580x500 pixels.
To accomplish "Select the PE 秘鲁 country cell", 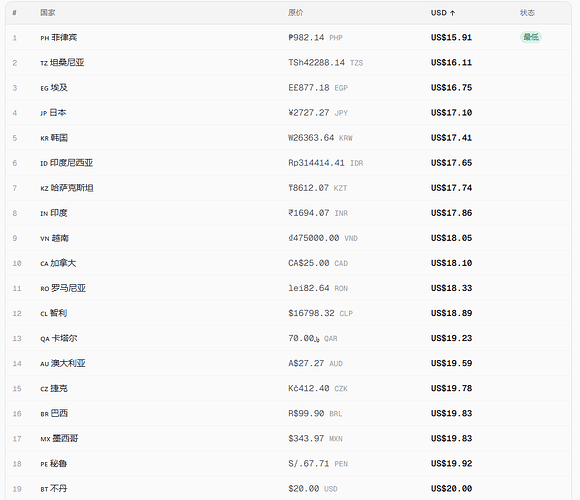I will click(x=54, y=464).
